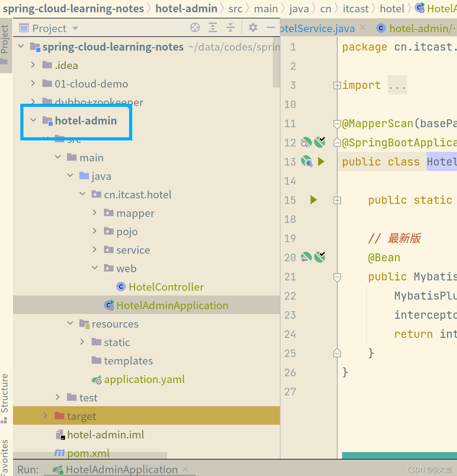This screenshot has height=476, width=457.
Task: Close the HotelAdminApplication run tab
Action: coord(185,469)
